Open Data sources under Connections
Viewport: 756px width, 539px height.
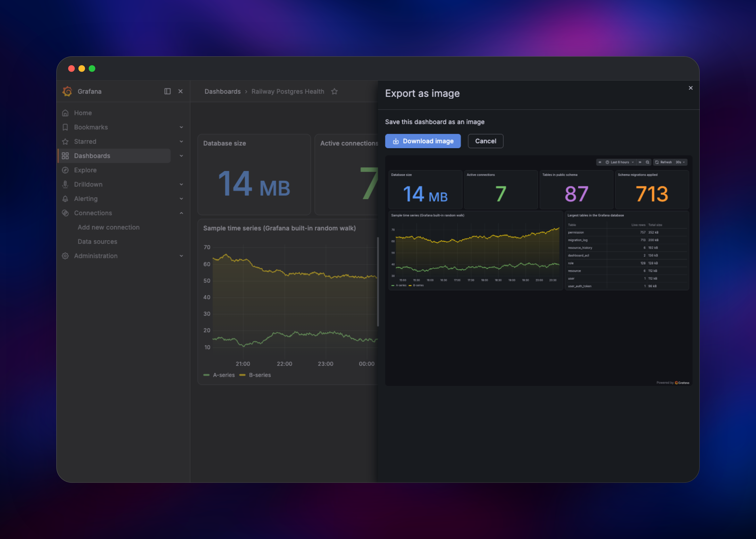(x=97, y=242)
